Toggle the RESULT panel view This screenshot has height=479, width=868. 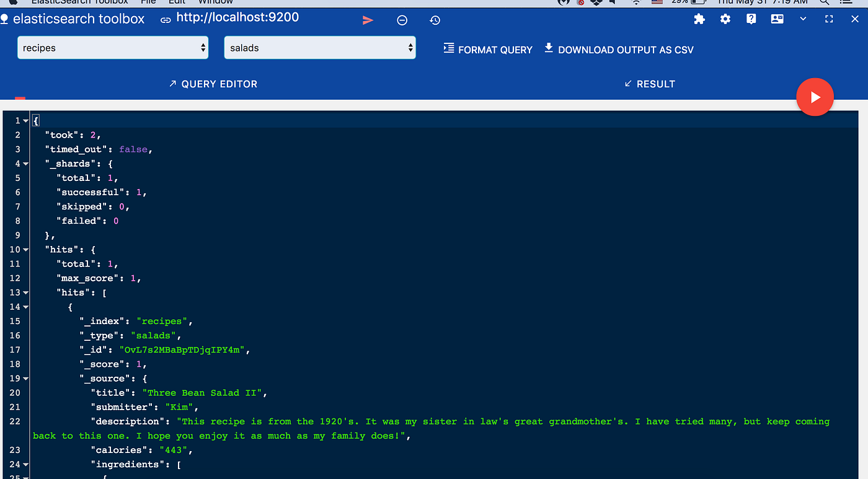(649, 84)
